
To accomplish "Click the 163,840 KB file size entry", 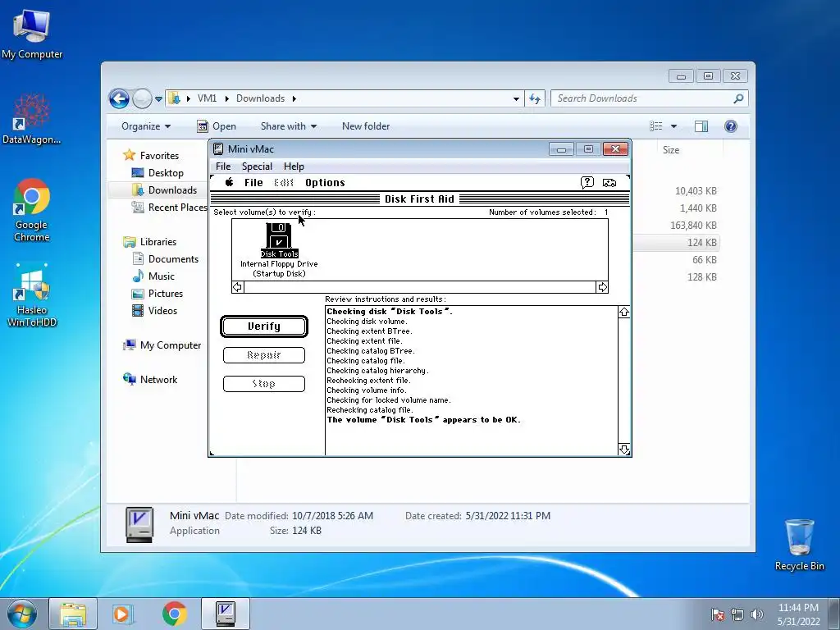I will [x=693, y=225].
